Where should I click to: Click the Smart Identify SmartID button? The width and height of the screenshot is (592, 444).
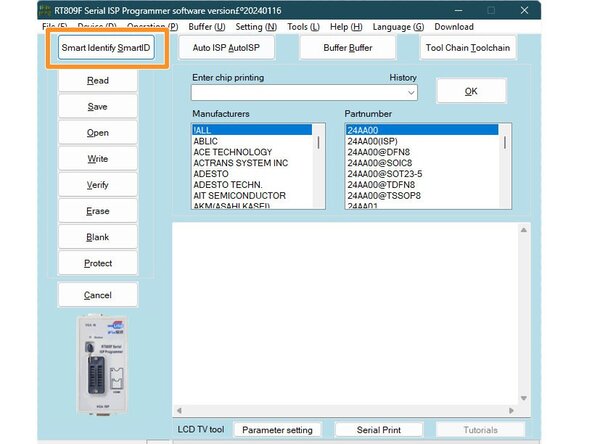106,48
